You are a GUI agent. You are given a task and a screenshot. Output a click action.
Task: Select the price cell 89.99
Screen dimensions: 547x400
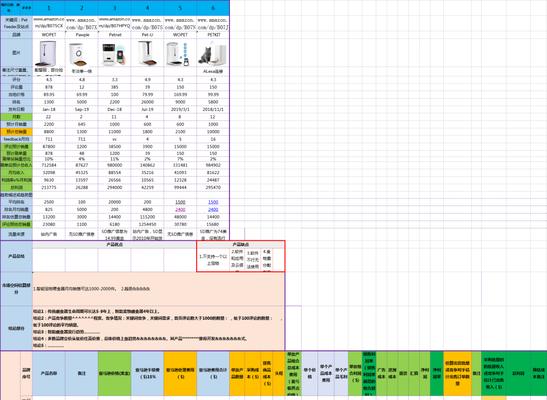point(48,95)
